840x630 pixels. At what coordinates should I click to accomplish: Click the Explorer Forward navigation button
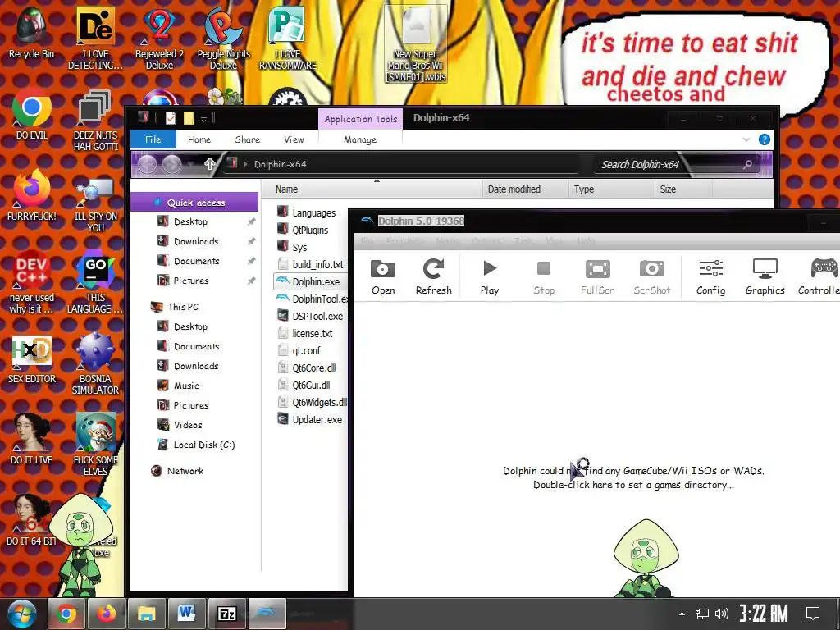[171, 164]
